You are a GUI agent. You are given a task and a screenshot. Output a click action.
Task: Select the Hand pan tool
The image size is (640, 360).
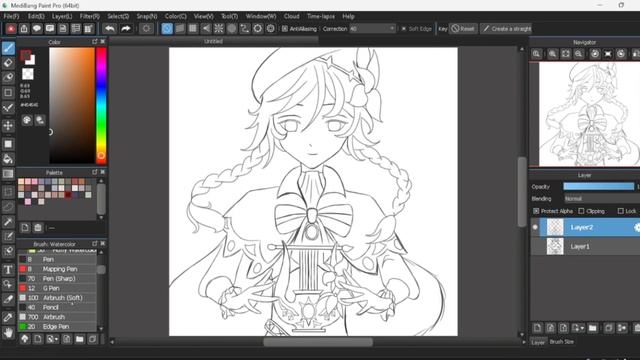pyautogui.click(x=8, y=333)
